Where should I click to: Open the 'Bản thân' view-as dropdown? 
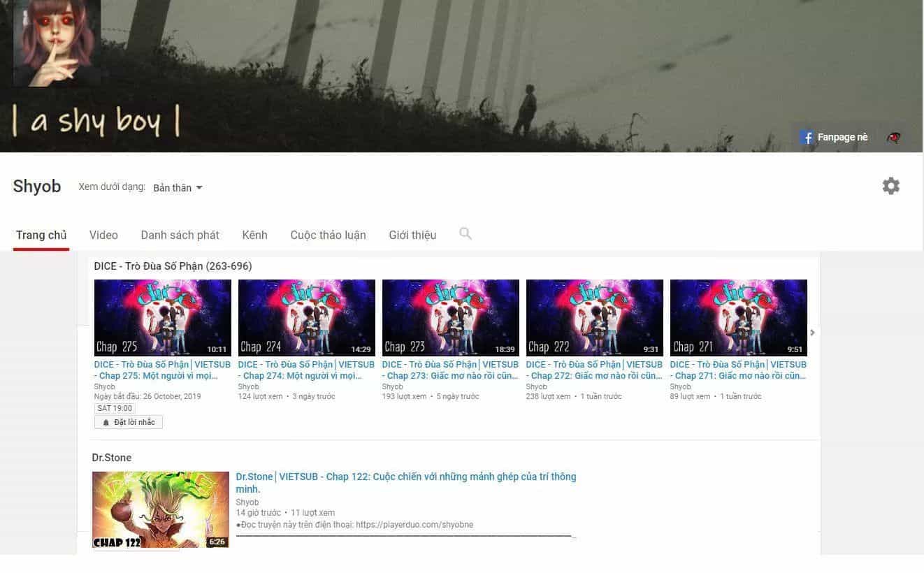(x=178, y=188)
